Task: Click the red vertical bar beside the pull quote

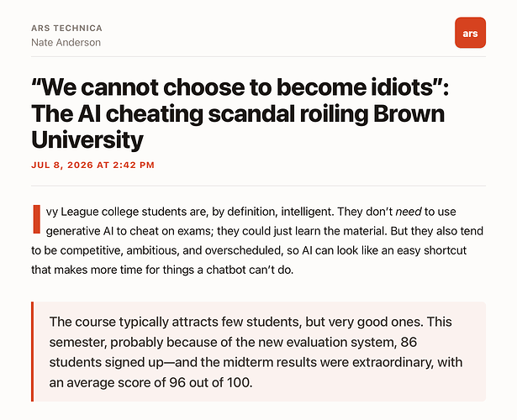Action: 32,351
